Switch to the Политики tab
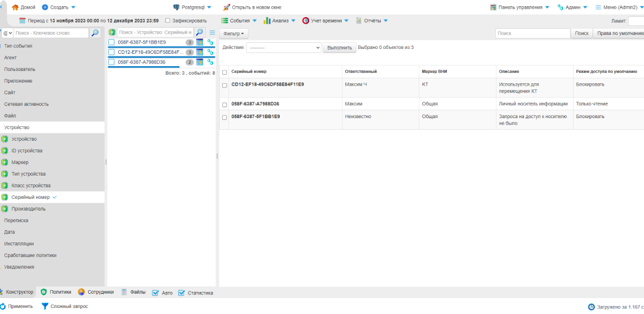The height and width of the screenshot is (314, 644). pos(56,292)
